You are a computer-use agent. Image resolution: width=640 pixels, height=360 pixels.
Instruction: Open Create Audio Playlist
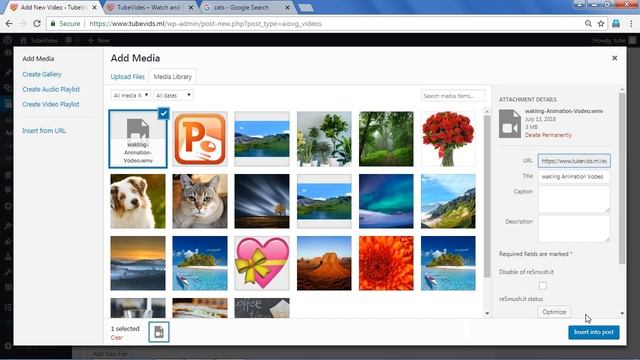(51, 89)
